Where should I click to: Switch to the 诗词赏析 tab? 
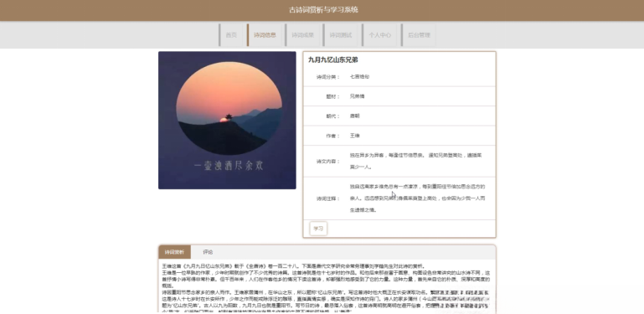tap(174, 252)
